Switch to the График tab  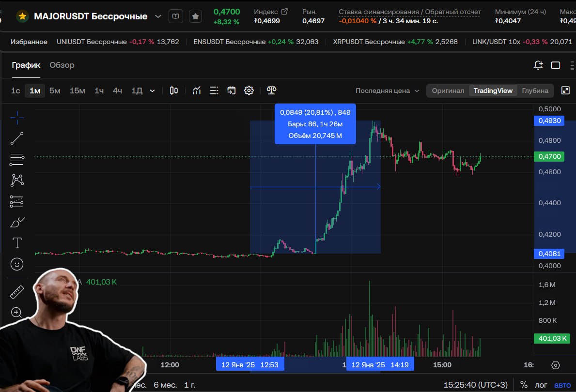point(26,65)
